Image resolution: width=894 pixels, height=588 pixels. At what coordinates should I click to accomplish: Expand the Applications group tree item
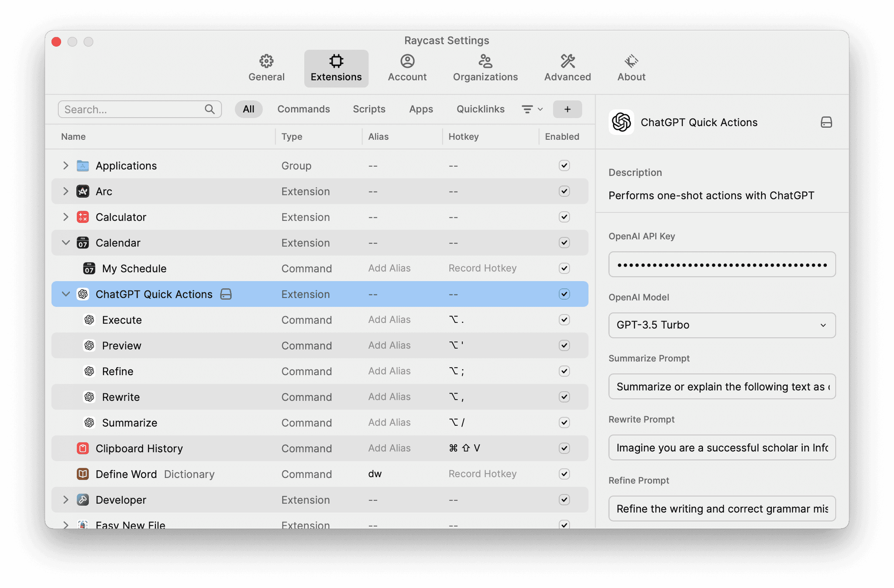coord(65,165)
